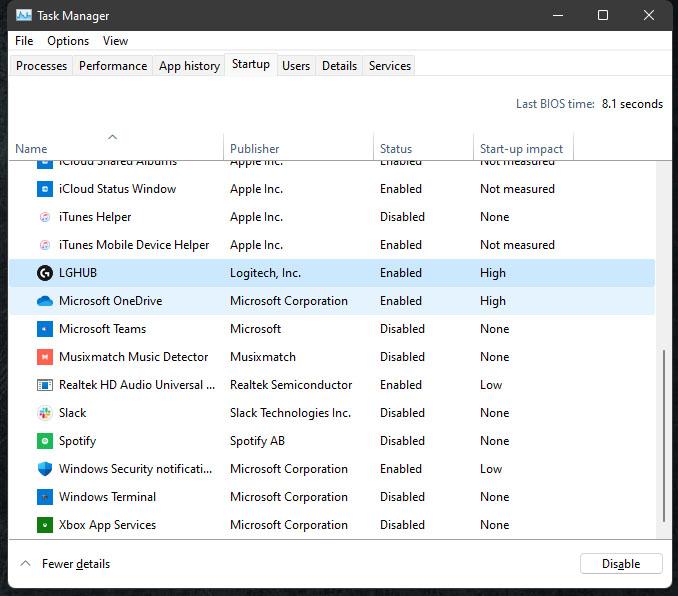Click the Microsoft Teams icon

click(45, 329)
